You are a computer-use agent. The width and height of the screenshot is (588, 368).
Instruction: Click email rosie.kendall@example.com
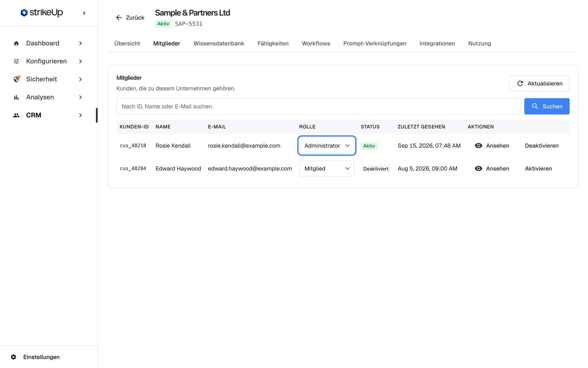click(x=244, y=146)
